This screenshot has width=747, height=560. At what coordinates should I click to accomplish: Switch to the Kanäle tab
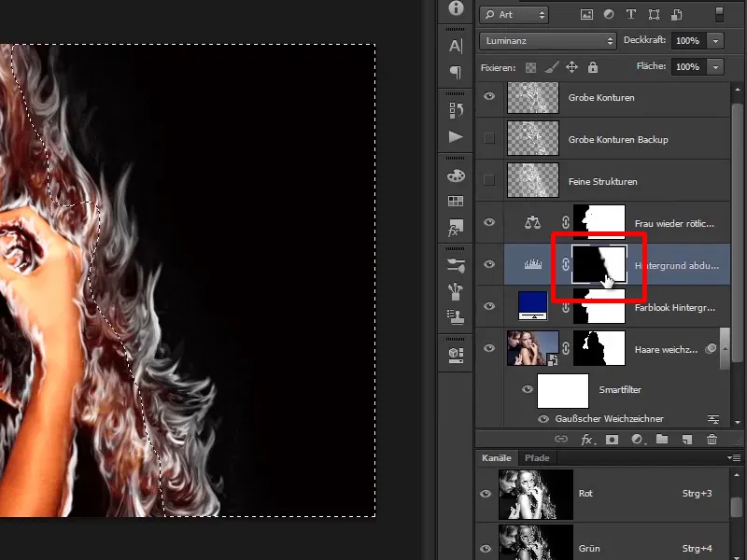coord(497,458)
